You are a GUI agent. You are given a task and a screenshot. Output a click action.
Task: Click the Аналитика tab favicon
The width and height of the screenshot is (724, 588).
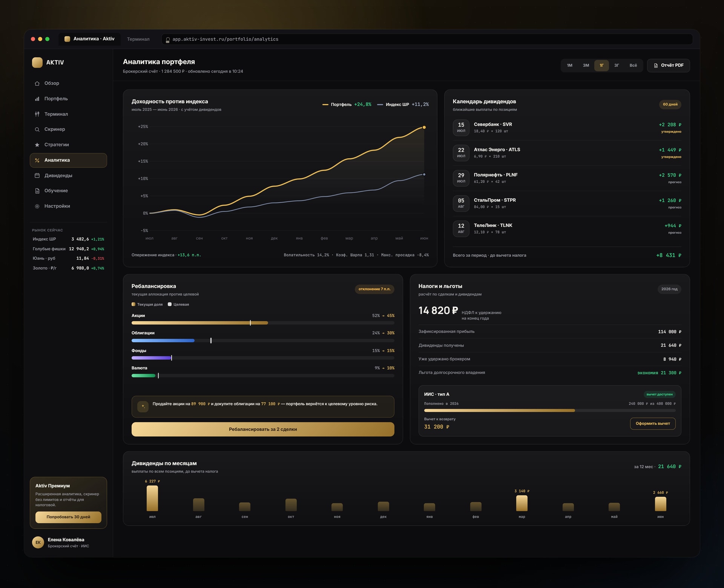67,39
